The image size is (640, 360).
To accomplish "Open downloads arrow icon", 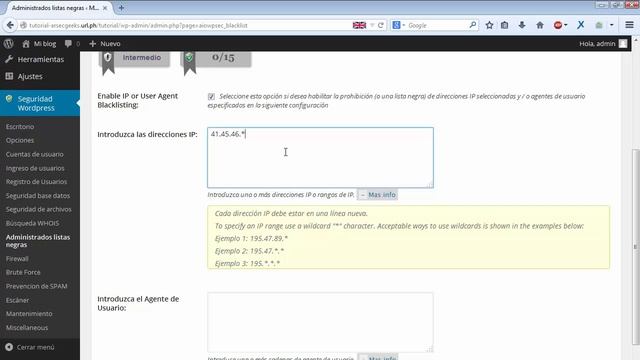I will pyautogui.click(x=522, y=25).
